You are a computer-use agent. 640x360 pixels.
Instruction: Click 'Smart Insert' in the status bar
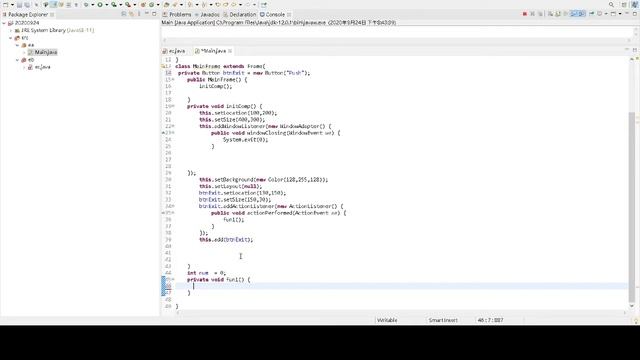tap(443, 320)
